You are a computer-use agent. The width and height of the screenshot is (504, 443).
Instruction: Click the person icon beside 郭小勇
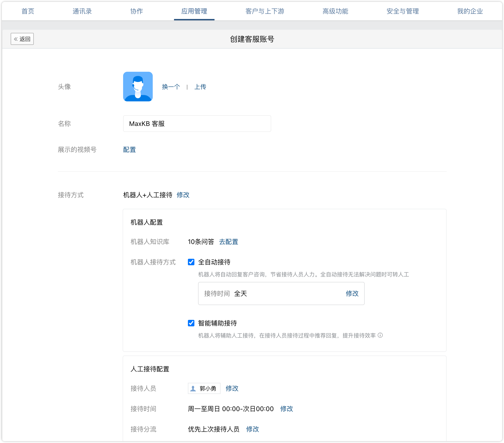click(x=193, y=388)
